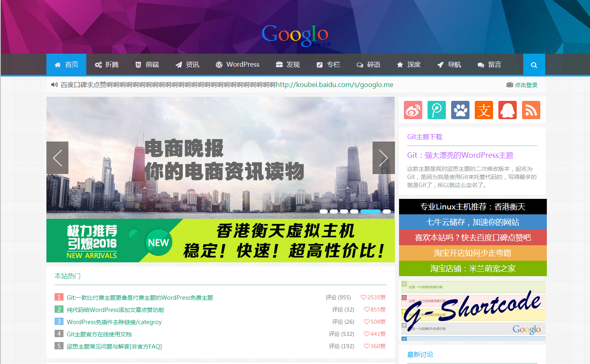This screenshot has width=590, height=364.
Task: Click the 七牛云储存 blue banner
Action: tap(473, 222)
